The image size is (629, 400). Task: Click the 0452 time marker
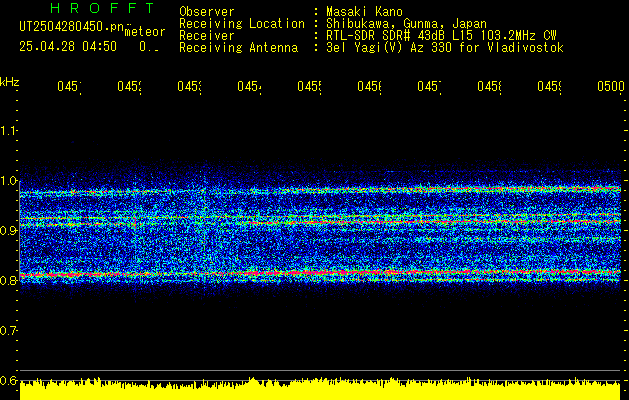129,86
